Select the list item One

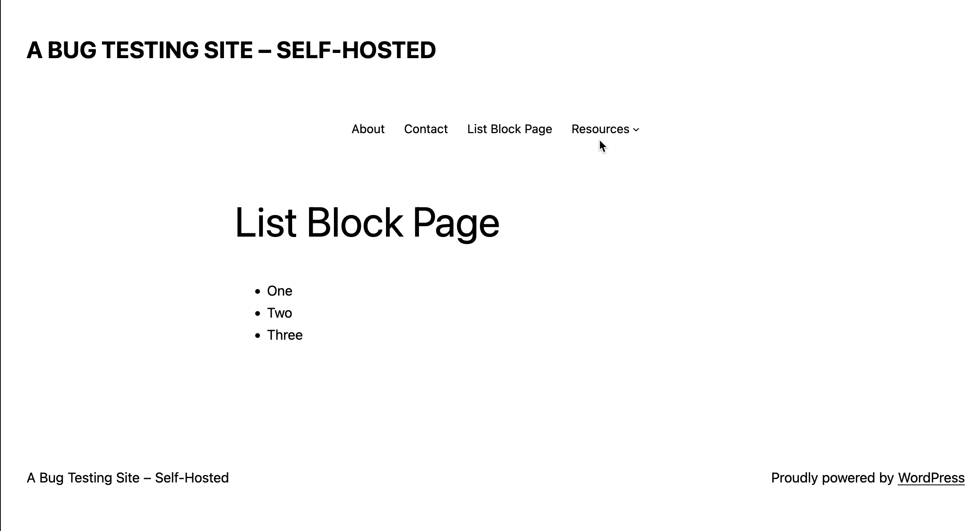click(x=280, y=290)
